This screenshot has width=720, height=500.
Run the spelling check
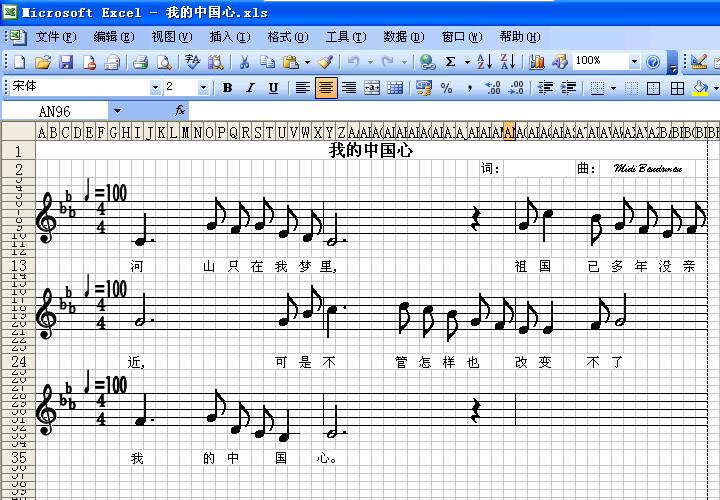[x=192, y=62]
